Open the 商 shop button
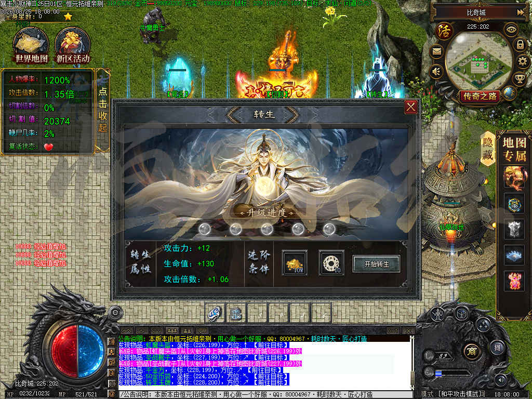The height and width of the screenshot is (399, 532). [472, 351]
